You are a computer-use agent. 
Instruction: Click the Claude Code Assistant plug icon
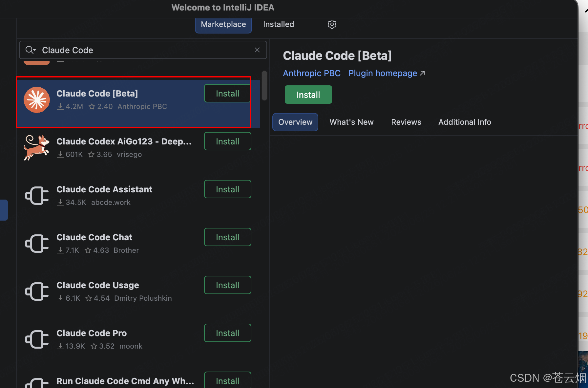37,196
